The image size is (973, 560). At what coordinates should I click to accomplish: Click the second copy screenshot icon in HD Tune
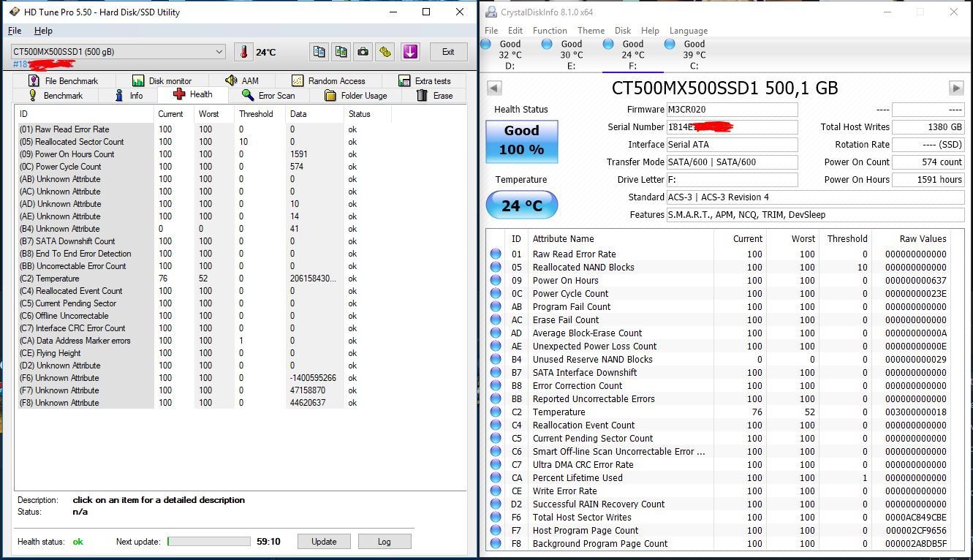point(341,52)
